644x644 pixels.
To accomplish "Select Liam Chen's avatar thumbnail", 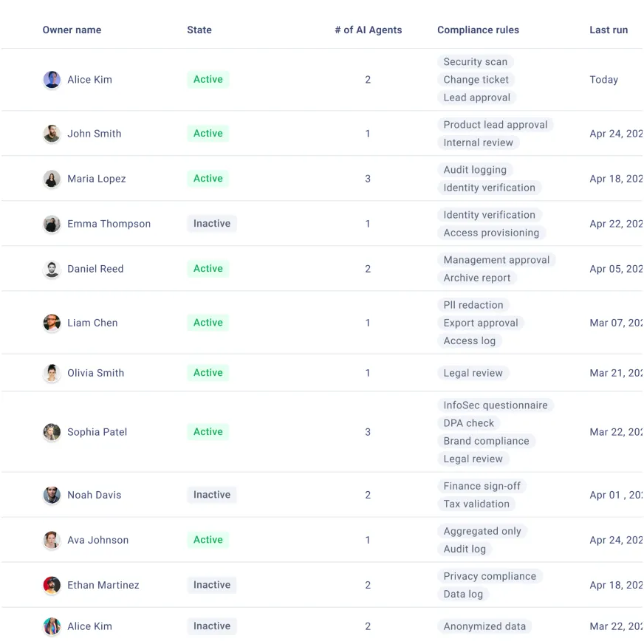I will click(x=52, y=323).
